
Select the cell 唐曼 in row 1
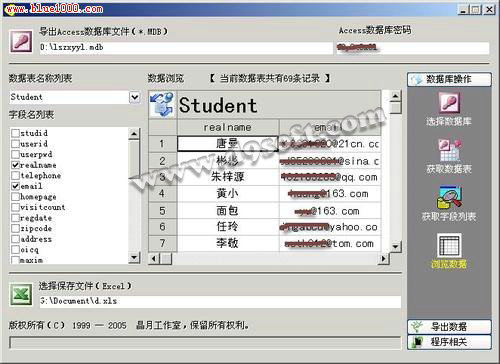coord(228,144)
